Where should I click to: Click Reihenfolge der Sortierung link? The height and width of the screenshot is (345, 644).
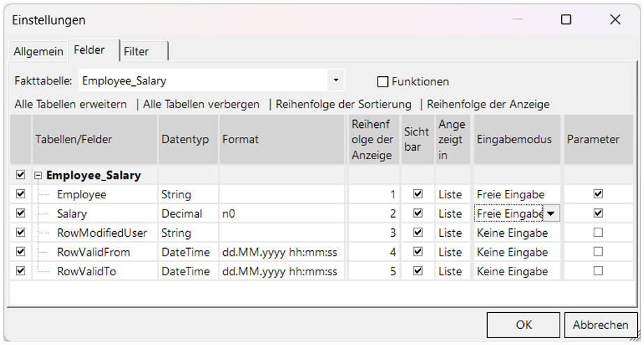pos(343,104)
